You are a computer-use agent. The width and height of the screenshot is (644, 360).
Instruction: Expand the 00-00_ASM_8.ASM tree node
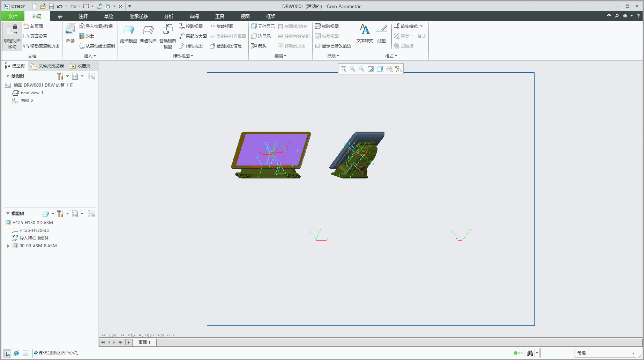(8, 246)
